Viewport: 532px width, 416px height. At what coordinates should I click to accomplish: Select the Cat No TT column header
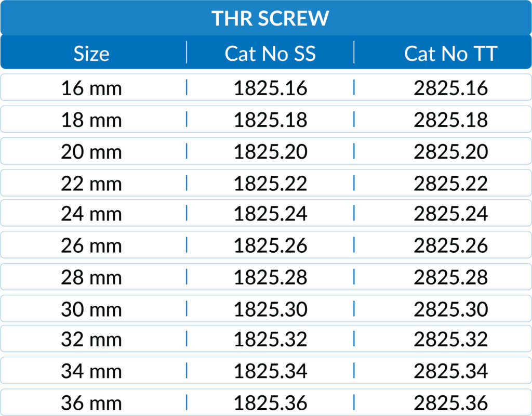(450, 54)
